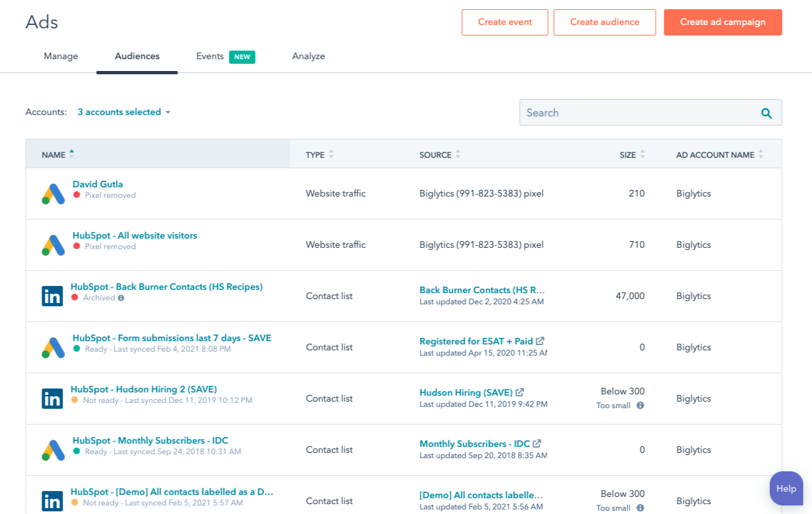Sort the table by the TYPE column
This screenshot has width=812, height=514.
[330, 154]
